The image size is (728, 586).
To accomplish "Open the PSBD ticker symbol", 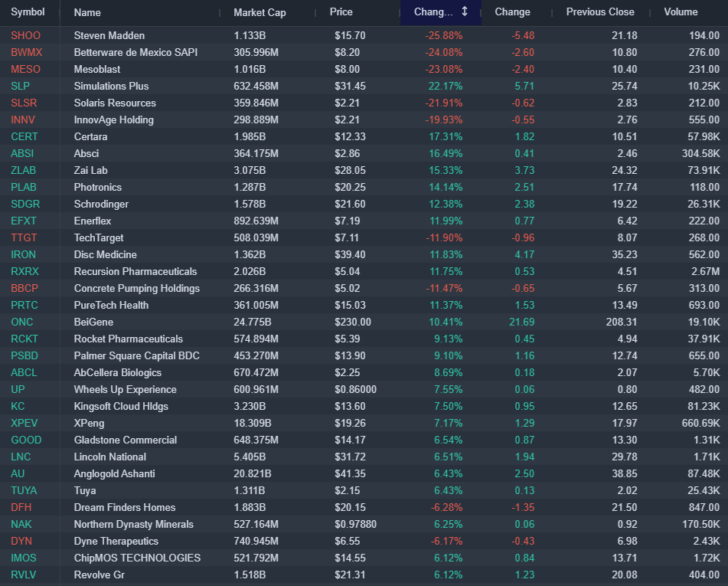I will click(24, 355).
